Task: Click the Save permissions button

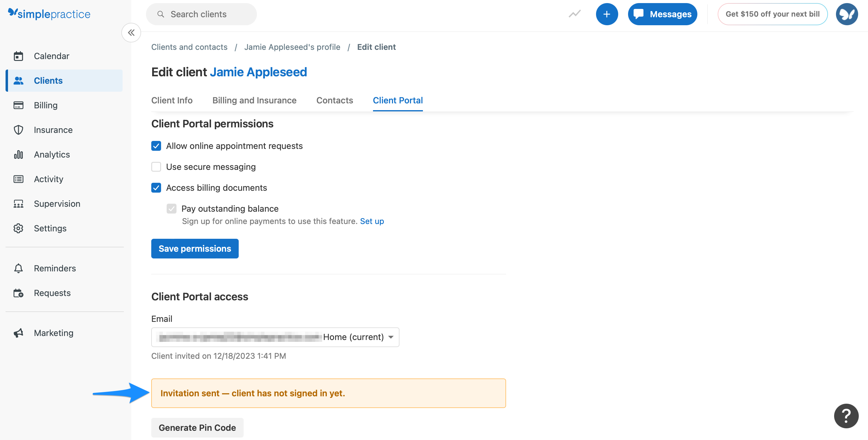Action: (x=195, y=248)
